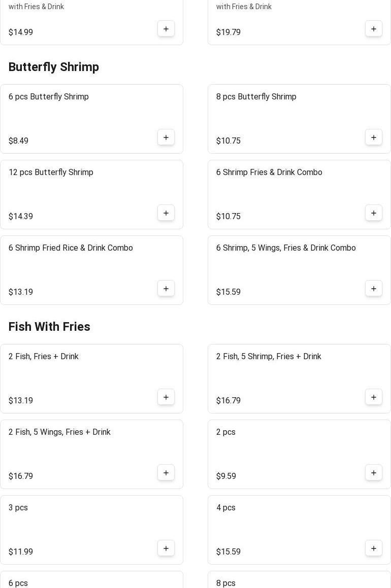The height and width of the screenshot is (588, 391).
Task: Add the $19.79 Fries & Drink item
Action: (374, 29)
